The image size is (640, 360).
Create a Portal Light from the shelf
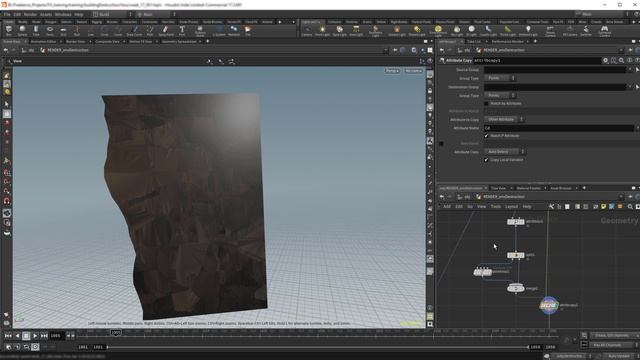[507, 31]
